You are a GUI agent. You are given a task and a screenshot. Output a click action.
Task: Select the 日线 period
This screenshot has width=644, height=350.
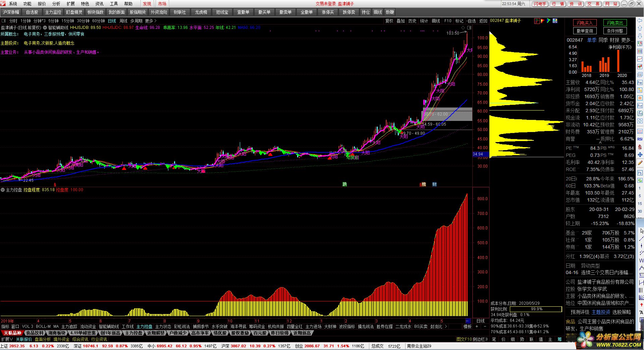(112, 21)
